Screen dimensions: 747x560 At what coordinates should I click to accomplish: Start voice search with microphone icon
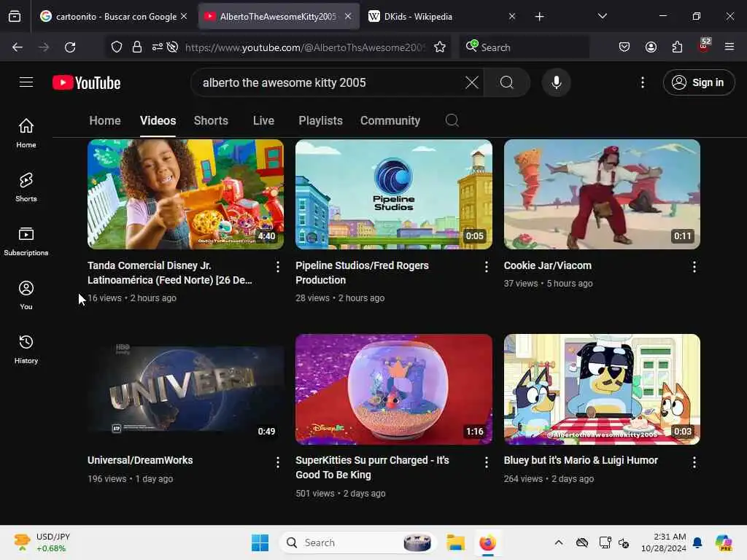coord(556,82)
